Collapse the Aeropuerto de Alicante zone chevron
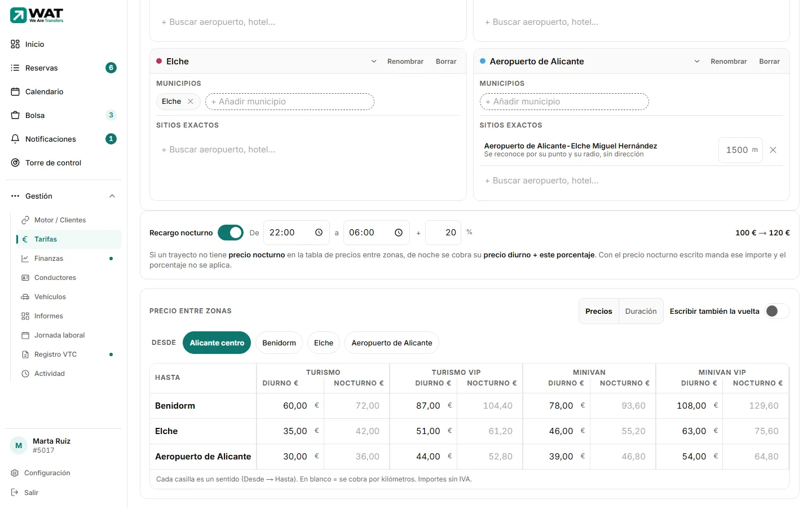This screenshot has height=508, width=812. pyautogui.click(x=697, y=62)
